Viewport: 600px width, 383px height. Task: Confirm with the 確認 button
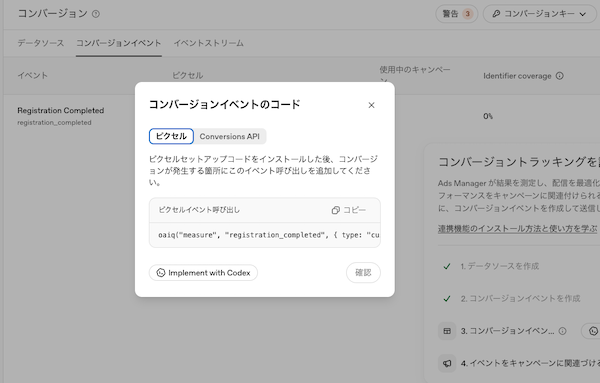tap(363, 272)
